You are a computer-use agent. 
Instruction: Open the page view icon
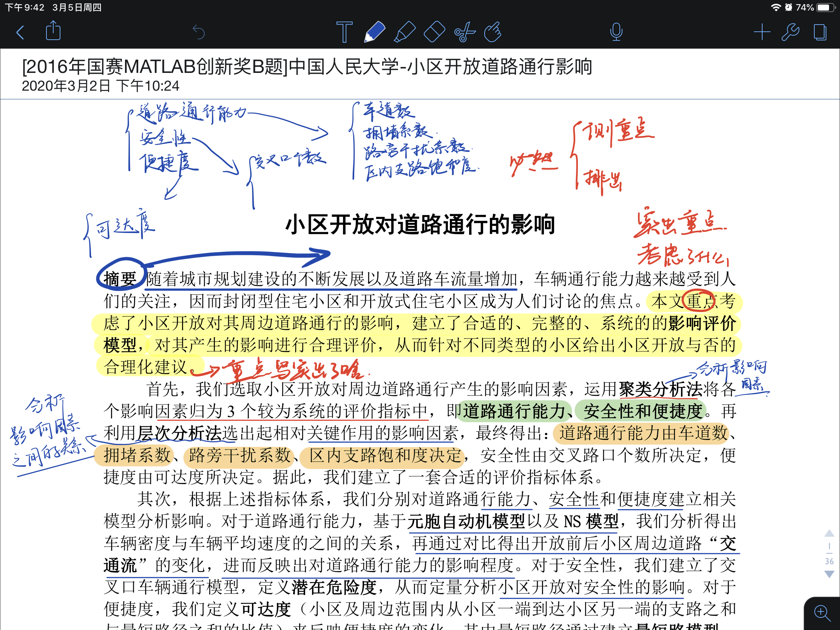(x=820, y=32)
